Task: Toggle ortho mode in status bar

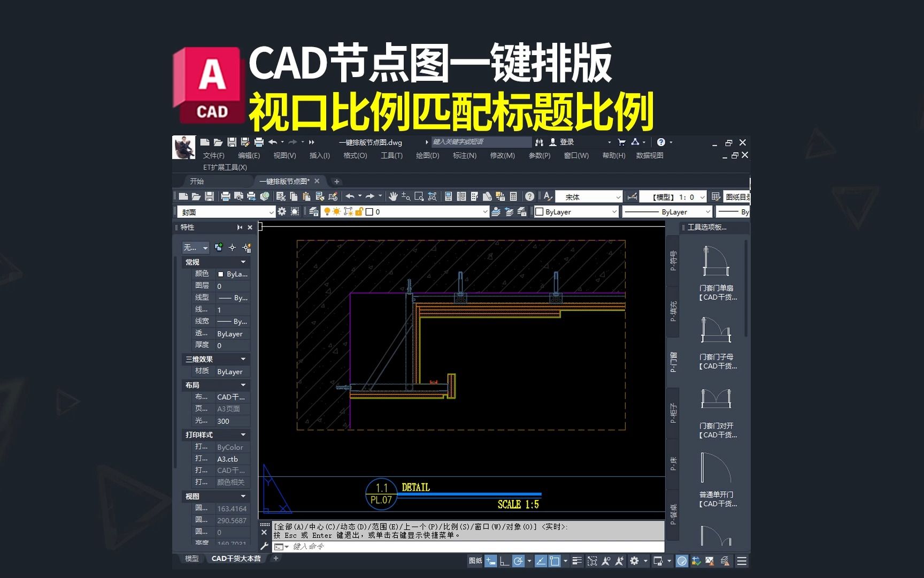Action: pyautogui.click(x=504, y=561)
